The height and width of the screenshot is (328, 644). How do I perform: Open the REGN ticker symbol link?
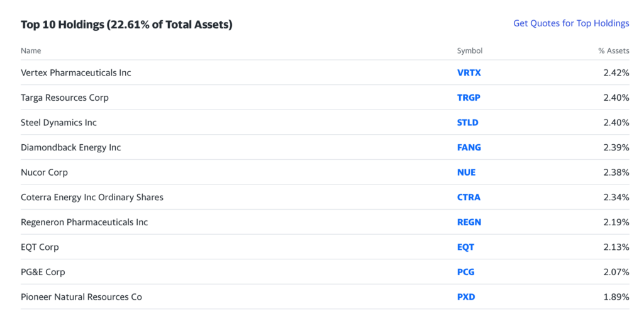point(469,222)
